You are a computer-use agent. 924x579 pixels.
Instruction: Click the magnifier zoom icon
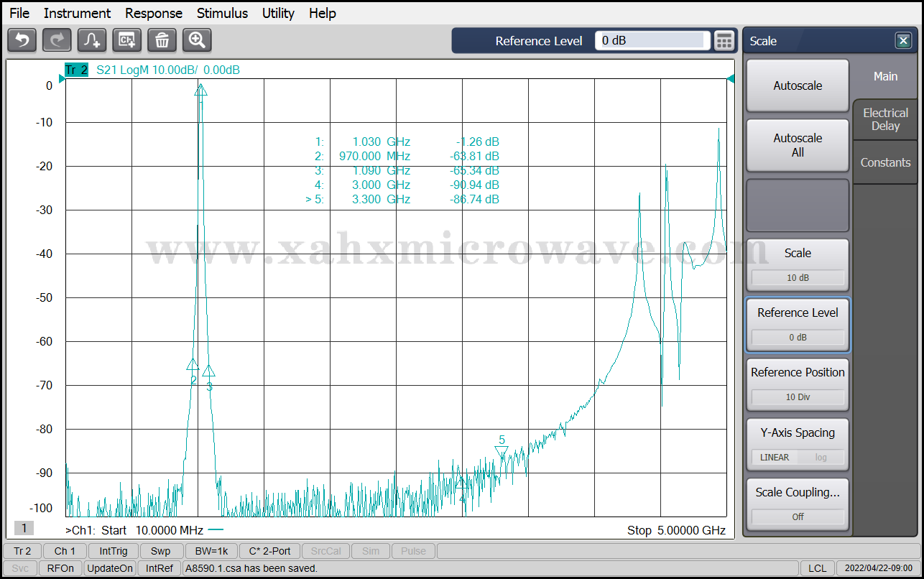coord(197,40)
